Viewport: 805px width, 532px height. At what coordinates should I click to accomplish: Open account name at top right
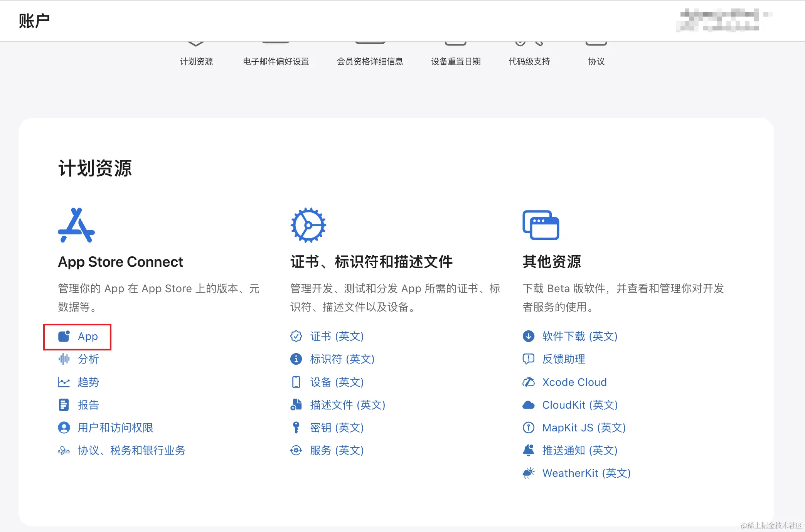(x=719, y=20)
